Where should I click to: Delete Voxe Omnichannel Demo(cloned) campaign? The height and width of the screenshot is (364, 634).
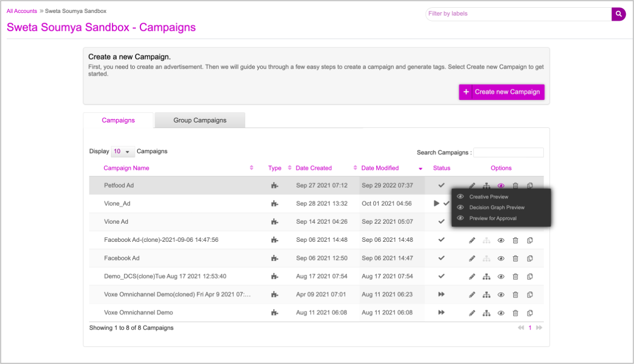pos(515,295)
